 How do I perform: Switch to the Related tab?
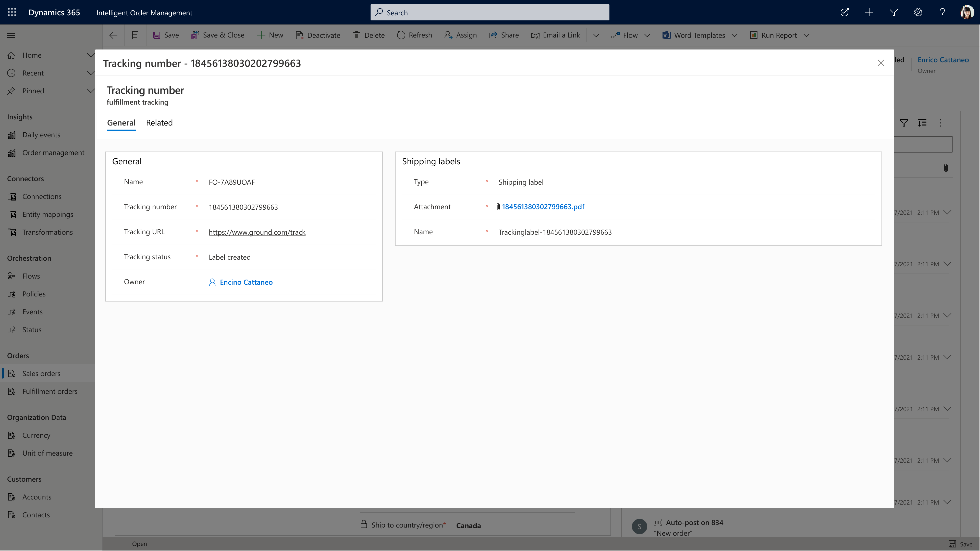(160, 123)
